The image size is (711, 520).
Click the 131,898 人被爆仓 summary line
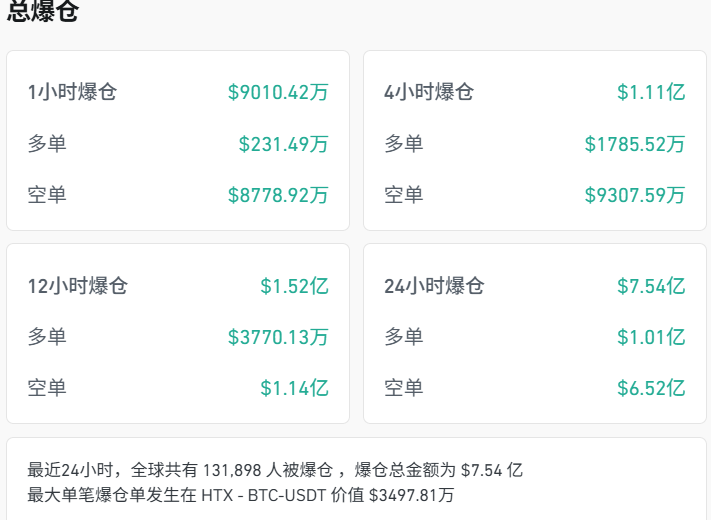pos(275,470)
